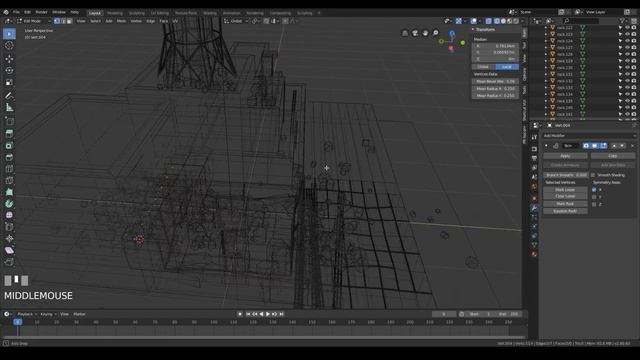
Task: Open the Mesh menu in viewport header
Action: click(121, 21)
